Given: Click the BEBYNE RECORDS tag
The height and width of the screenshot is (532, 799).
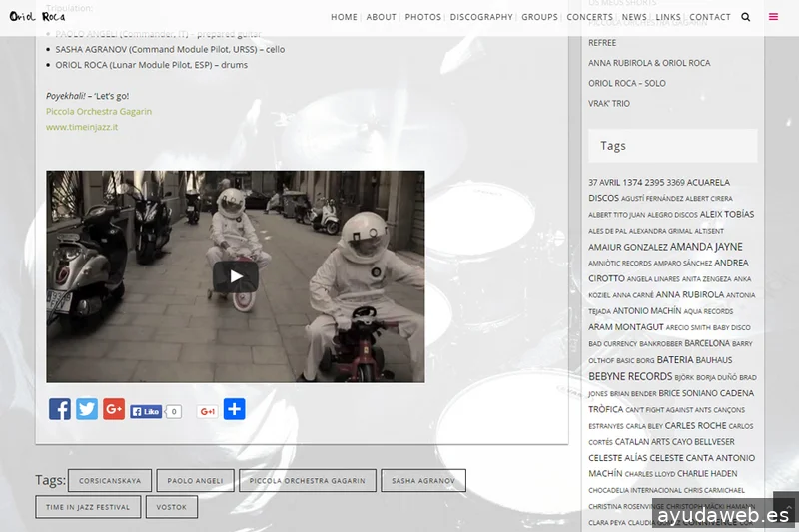Looking at the screenshot, I should (x=630, y=376).
